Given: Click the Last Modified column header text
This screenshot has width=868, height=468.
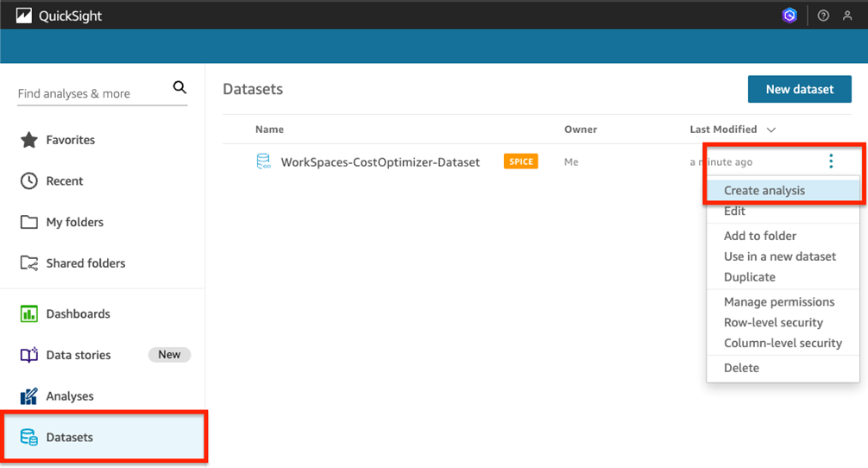Looking at the screenshot, I should point(723,129).
